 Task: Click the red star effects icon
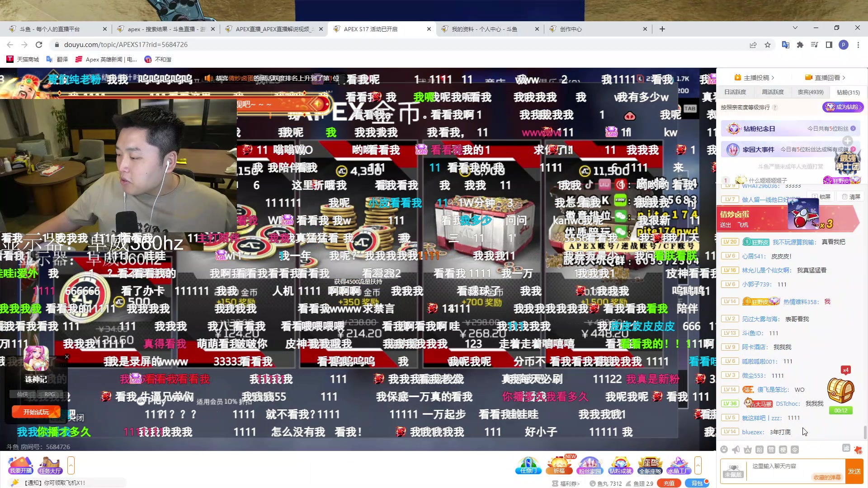tap(858, 450)
